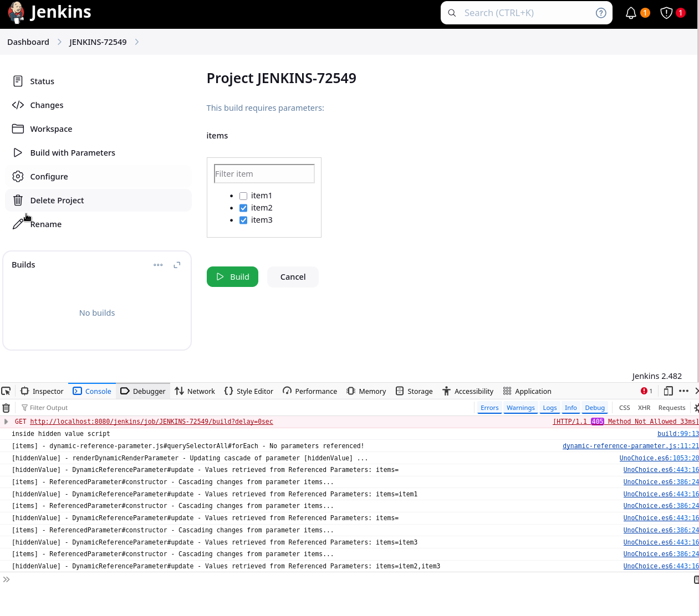Toggle Logs filter

point(550,408)
